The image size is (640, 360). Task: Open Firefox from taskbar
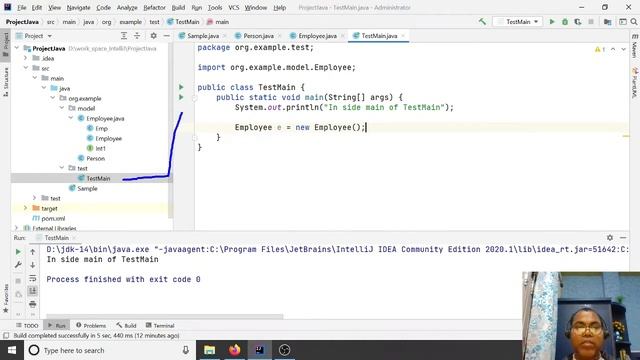(235, 350)
